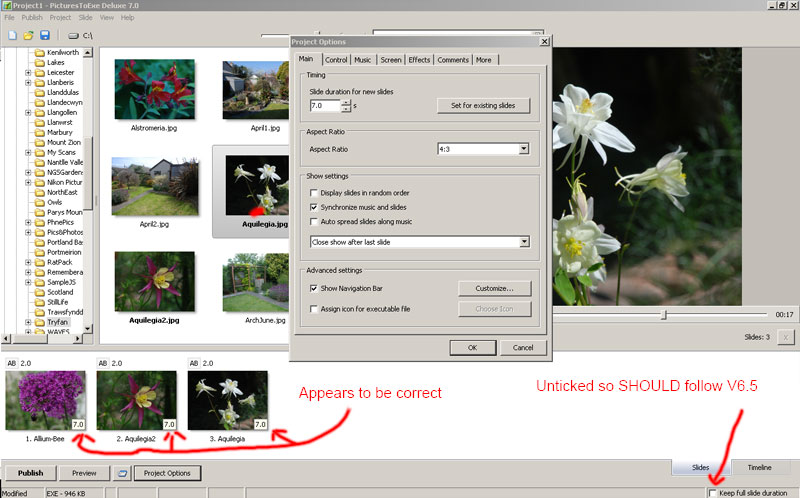Cancel the Project Options dialog
Image resolution: width=800 pixels, height=498 pixels.
523,347
